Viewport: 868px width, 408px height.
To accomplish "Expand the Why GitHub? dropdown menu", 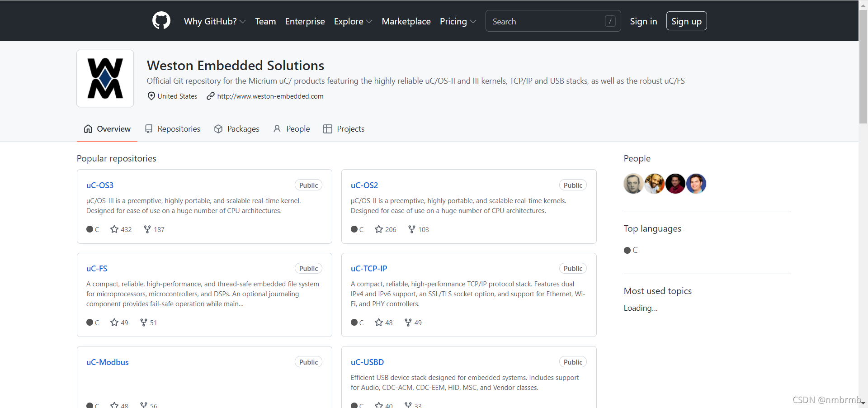I will coord(215,21).
